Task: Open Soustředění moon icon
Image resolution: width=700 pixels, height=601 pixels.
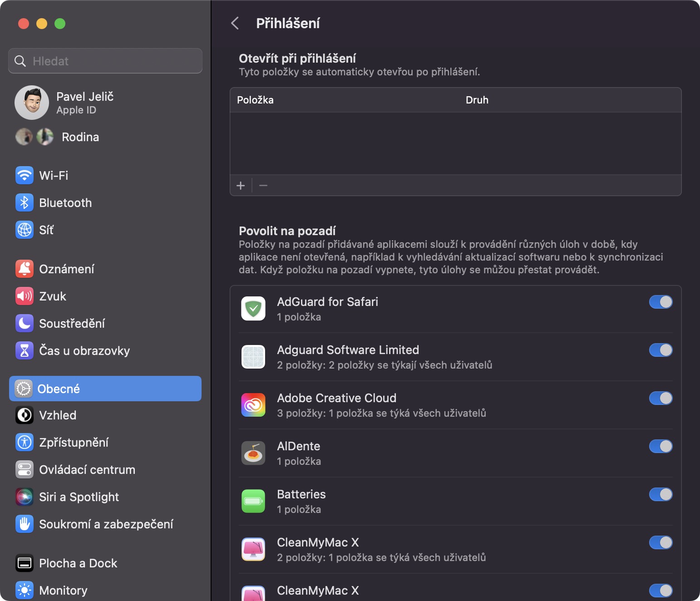Action: [x=25, y=323]
